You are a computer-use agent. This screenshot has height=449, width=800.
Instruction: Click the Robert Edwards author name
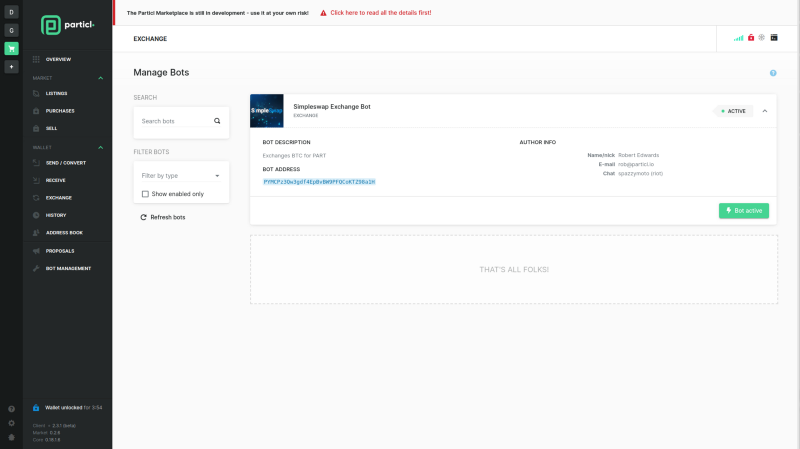pyautogui.click(x=638, y=155)
